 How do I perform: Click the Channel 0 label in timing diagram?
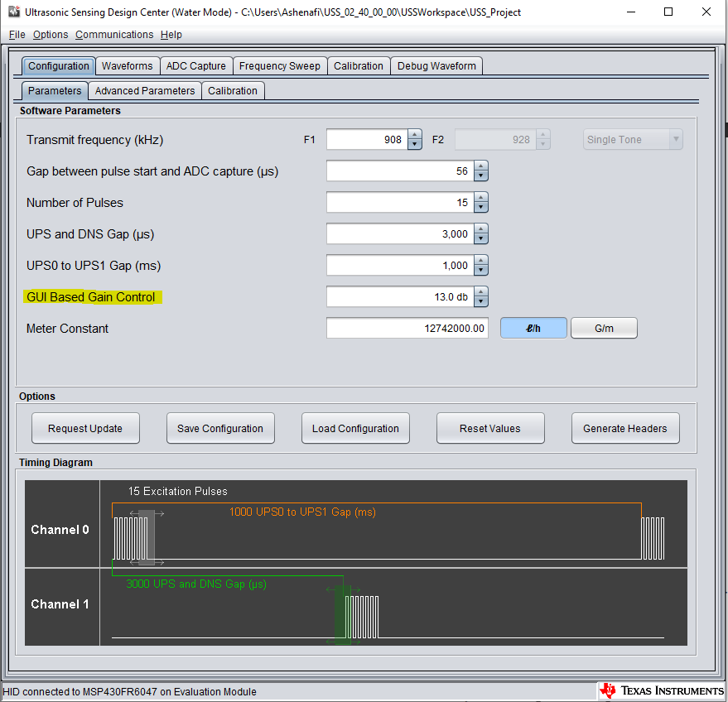coord(60,530)
